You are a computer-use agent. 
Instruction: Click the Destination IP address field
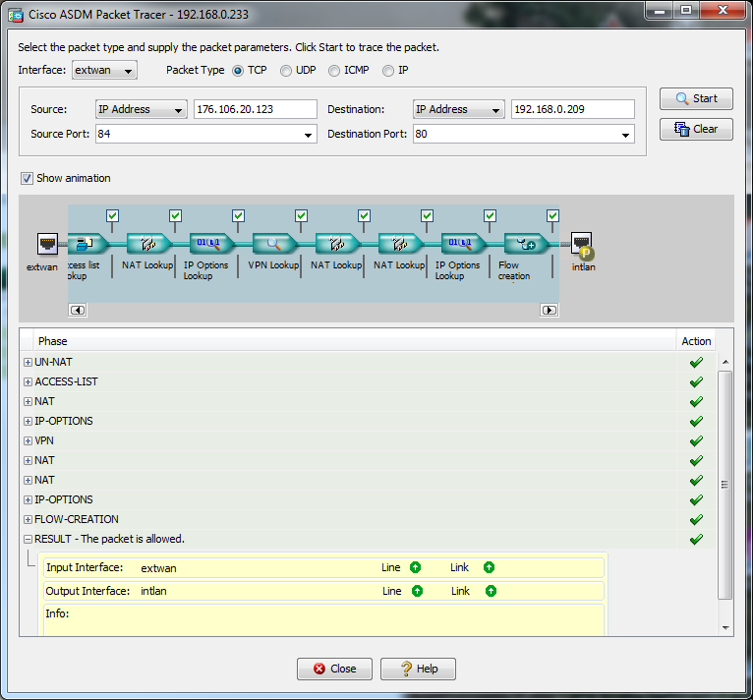572,109
